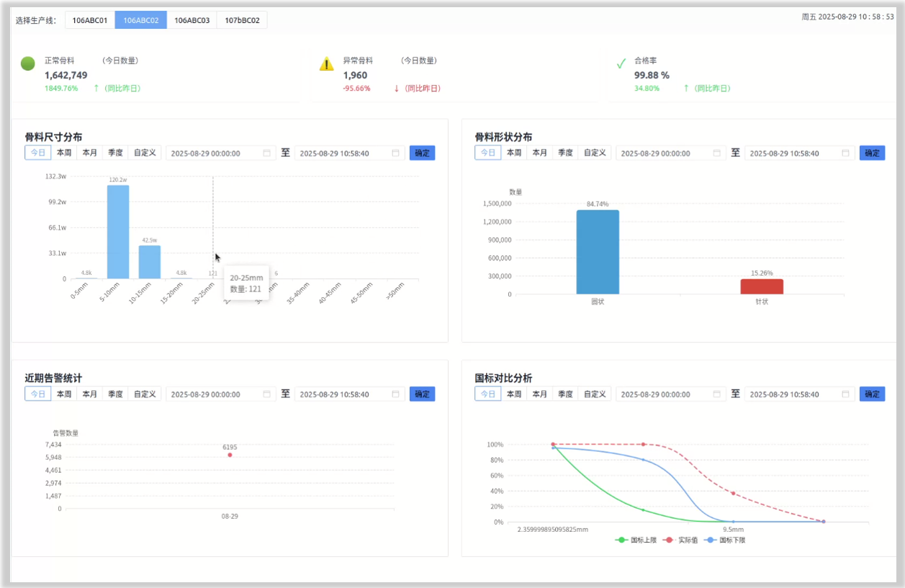Click the red 针状 bar in shape chart
Screen dimensions: 905x588
tap(762, 286)
